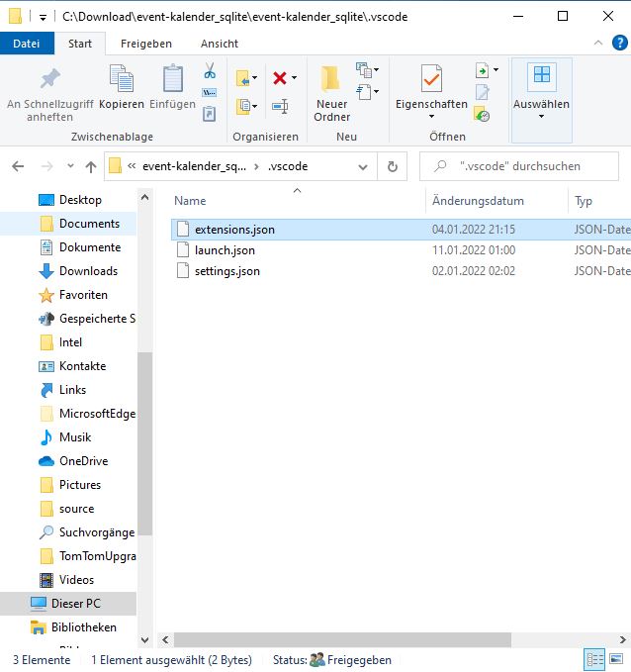Click the ".vscode" durchsuchen search field

tap(529, 166)
